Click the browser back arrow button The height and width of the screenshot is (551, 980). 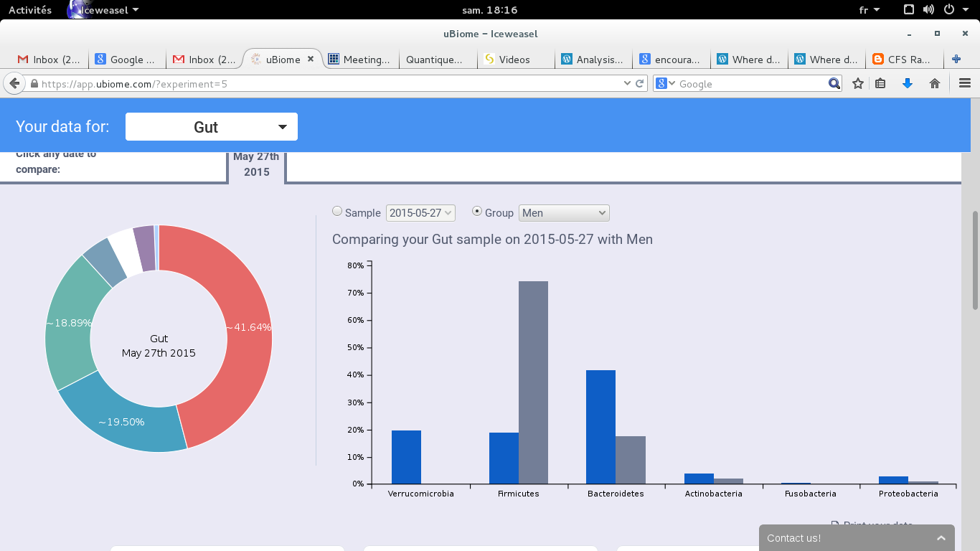[14, 83]
